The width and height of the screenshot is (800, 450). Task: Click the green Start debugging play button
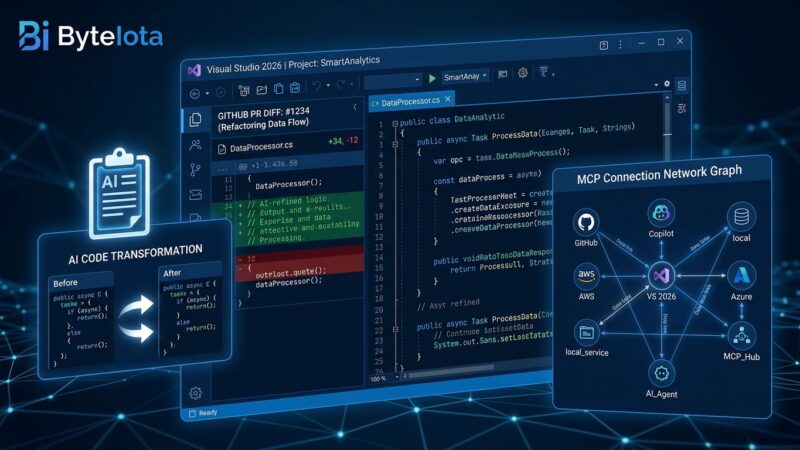[432, 79]
